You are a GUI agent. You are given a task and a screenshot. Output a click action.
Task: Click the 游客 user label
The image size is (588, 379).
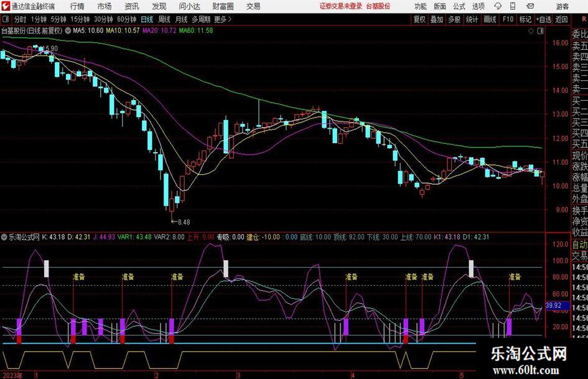point(562,6)
